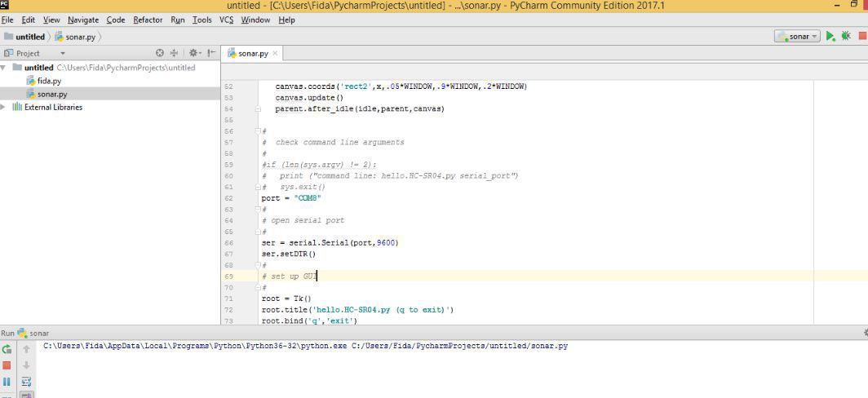Open the Refactor menu
This screenshot has height=398, width=868.
pos(148,20)
